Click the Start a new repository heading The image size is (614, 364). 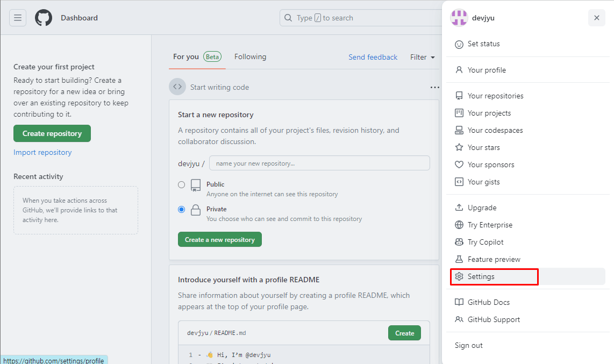point(216,115)
